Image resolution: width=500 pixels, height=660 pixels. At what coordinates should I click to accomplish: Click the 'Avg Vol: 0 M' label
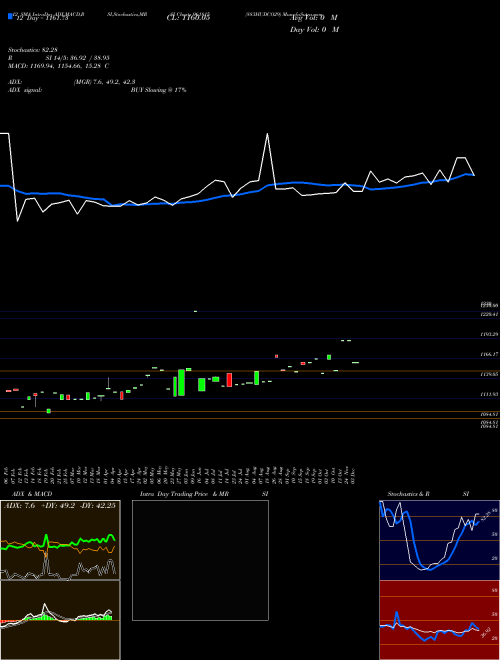pos(314,18)
